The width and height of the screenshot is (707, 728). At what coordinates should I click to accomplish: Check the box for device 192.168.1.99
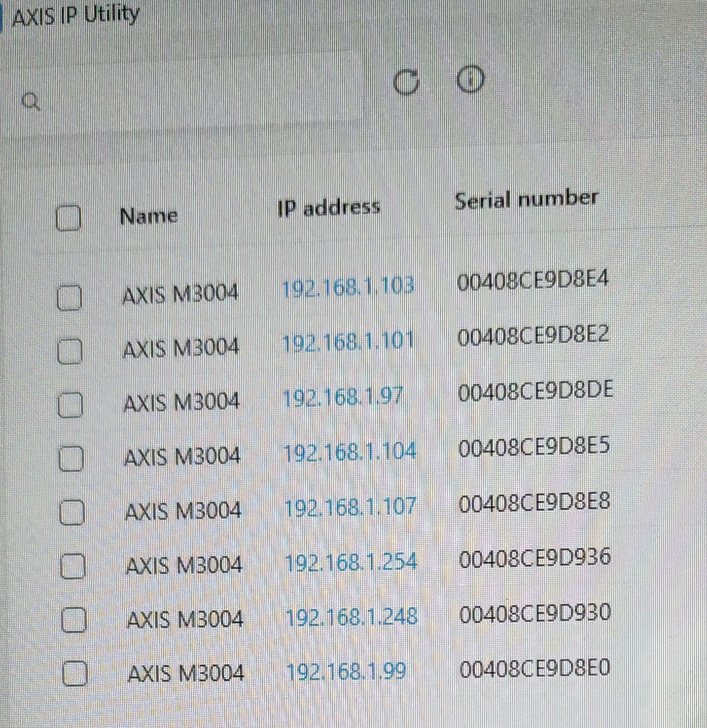pos(75,673)
